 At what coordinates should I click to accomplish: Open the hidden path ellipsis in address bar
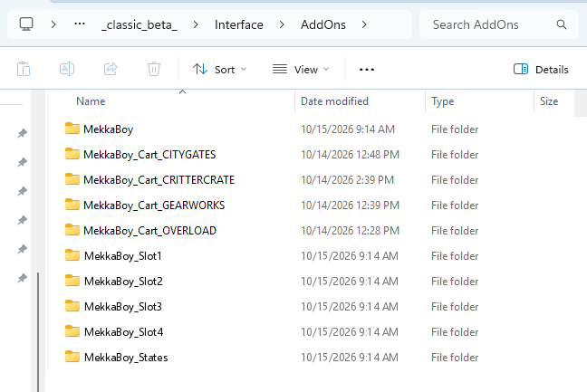tap(80, 24)
